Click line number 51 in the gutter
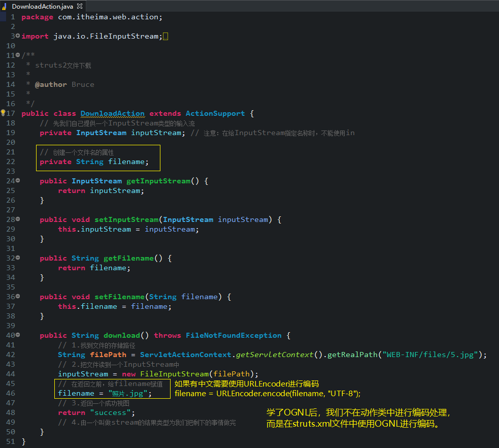The image size is (499, 448). [11, 441]
